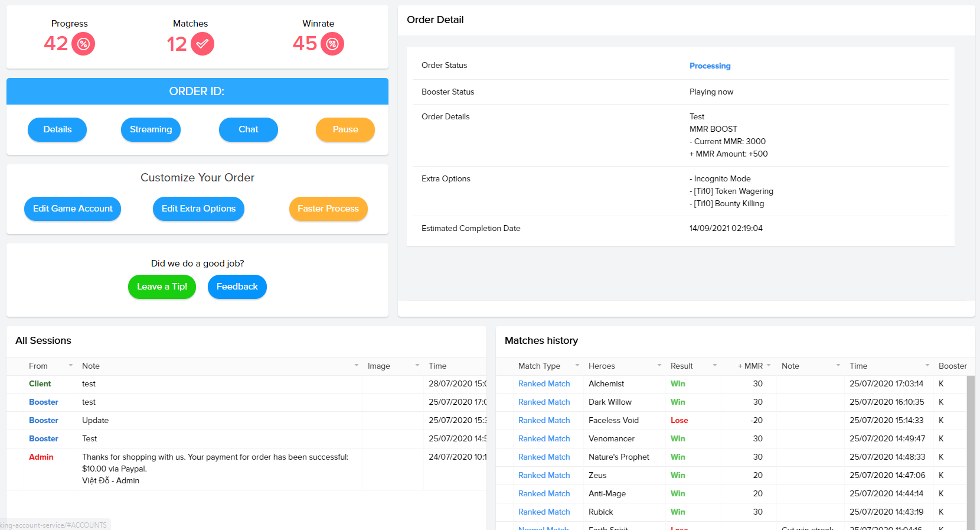Open the Chat with booster
Screen dimensions: 980x530
tap(248, 129)
